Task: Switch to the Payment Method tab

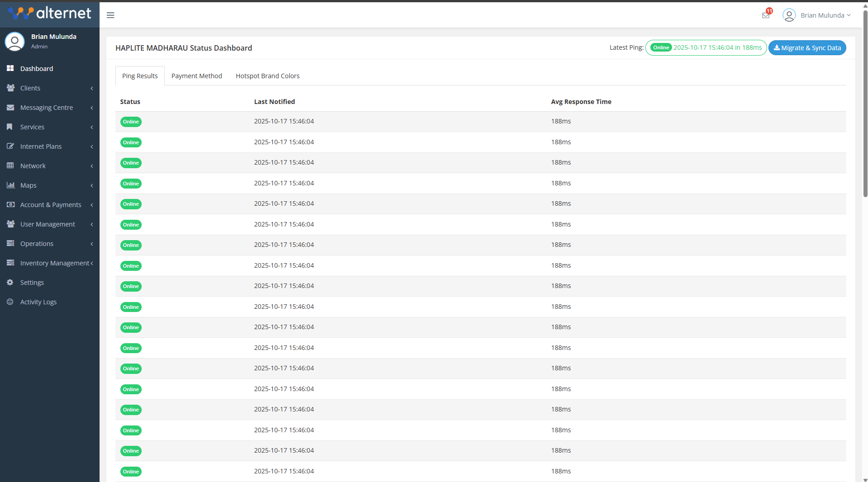Action: point(196,76)
